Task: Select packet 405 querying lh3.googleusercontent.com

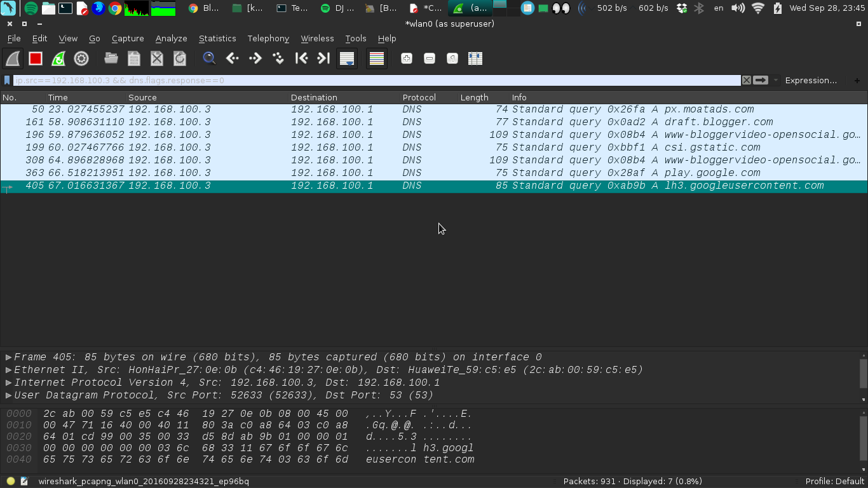Action: pyautogui.click(x=434, y=186)
